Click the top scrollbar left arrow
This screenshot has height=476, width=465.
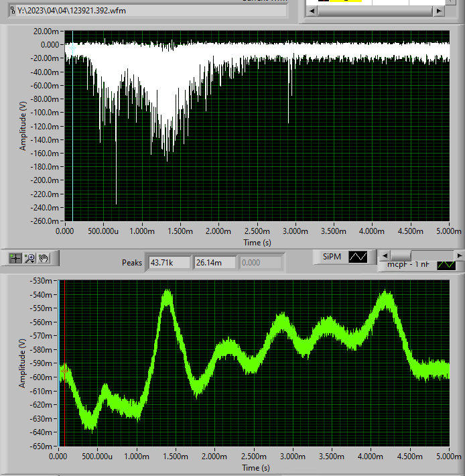pyautogui.click(x=312, y=11)
